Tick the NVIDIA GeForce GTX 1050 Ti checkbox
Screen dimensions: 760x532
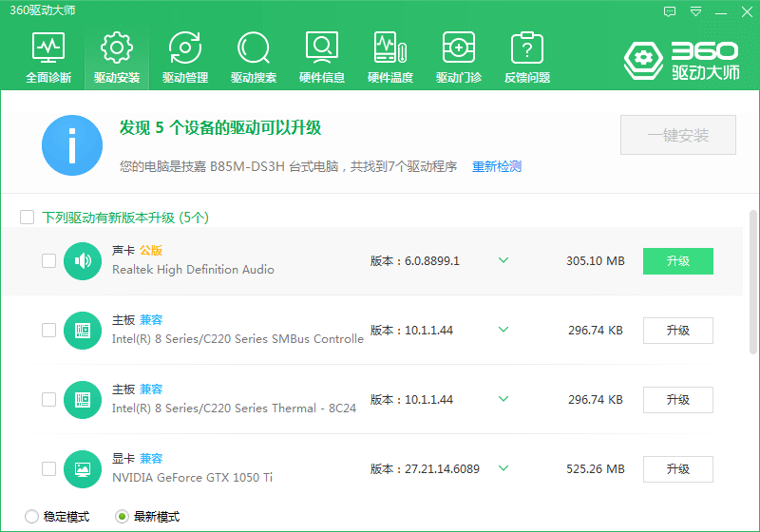49,468
